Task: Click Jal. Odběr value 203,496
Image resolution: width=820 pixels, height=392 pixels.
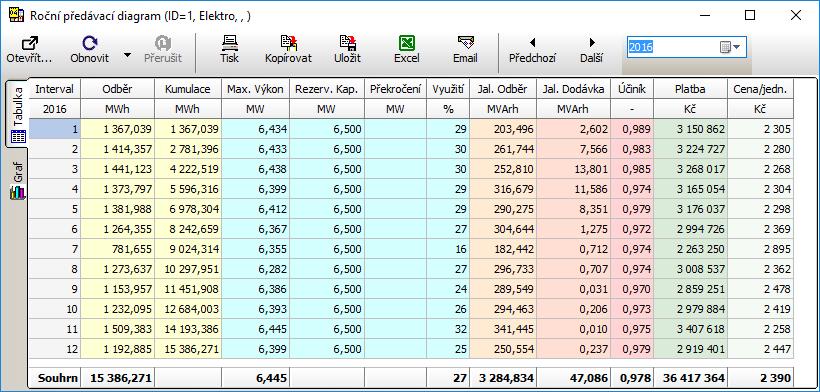Action: (503, 129)
